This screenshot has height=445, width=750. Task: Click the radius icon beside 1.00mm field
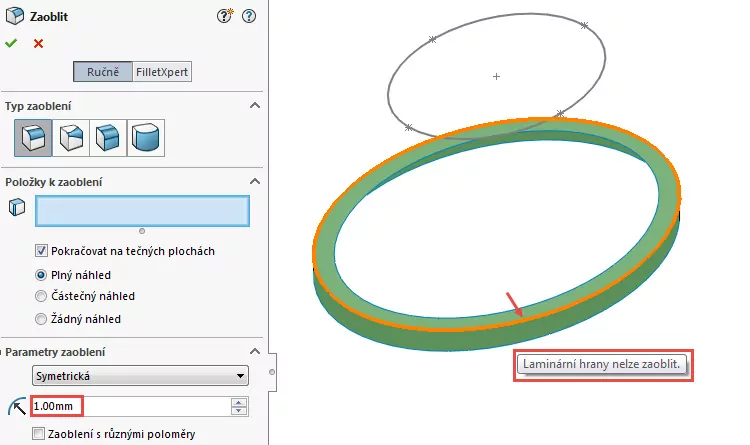pos(17,407)
